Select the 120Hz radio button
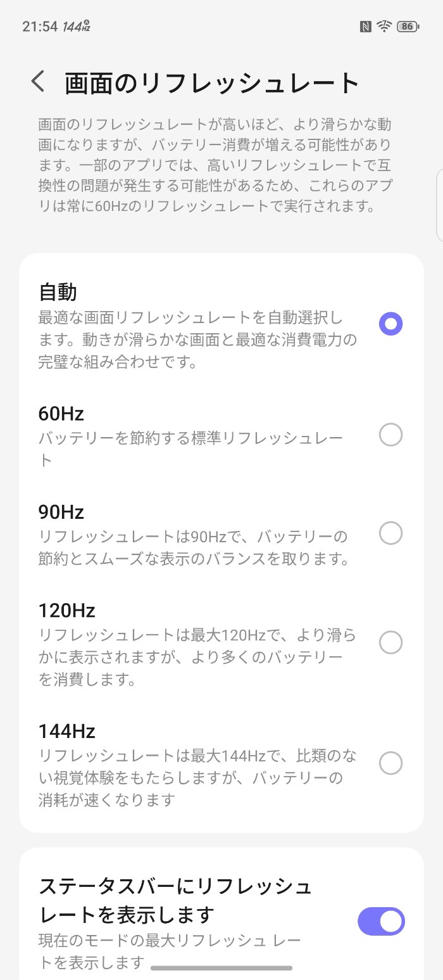Image resolution: width=443 pixels, height=980 pixels. point(390,642)
